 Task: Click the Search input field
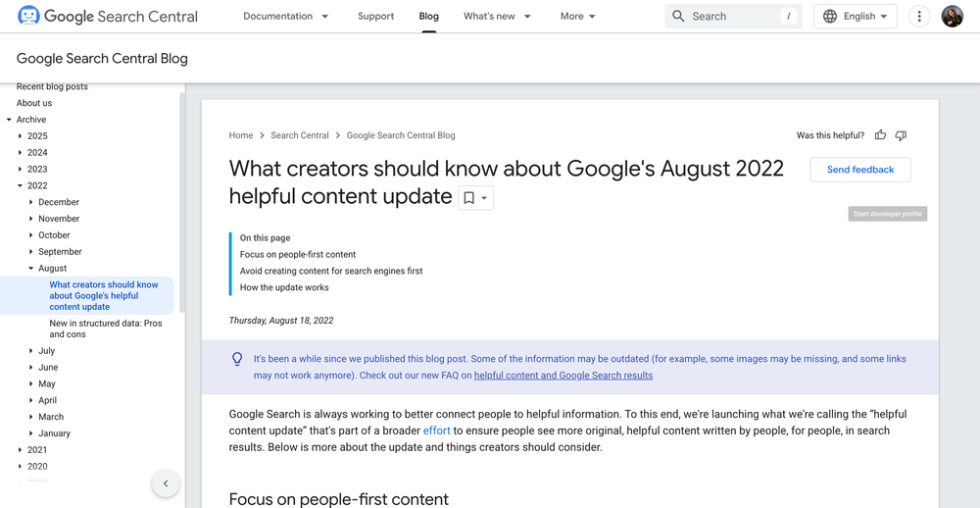734,17
